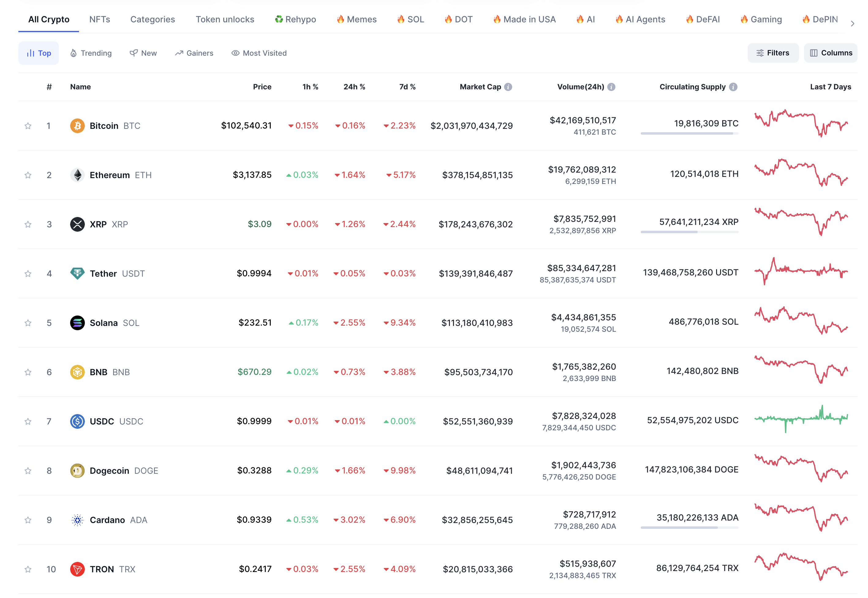Open the Volume(24h) info tooltip icon

(x=611, y=87)
